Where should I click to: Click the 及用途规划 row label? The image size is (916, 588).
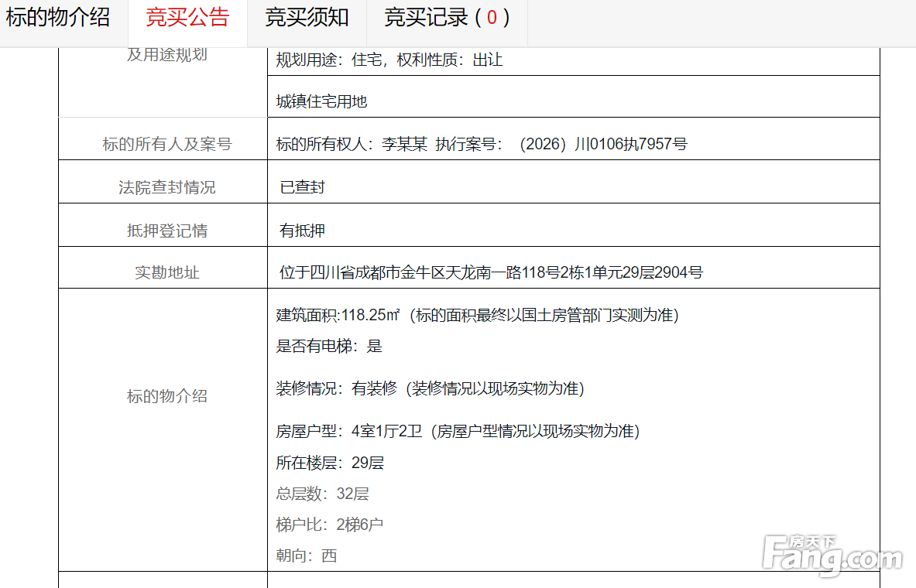tap(167, 54)
